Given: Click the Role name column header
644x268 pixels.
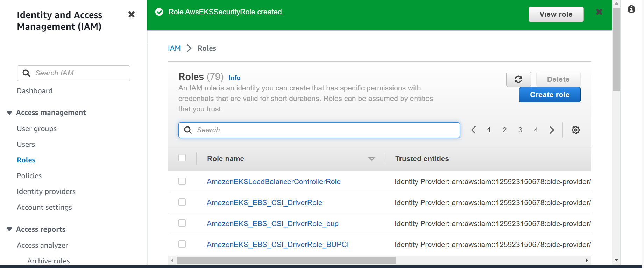Looking at the screenshot, I should pos(226,159).
